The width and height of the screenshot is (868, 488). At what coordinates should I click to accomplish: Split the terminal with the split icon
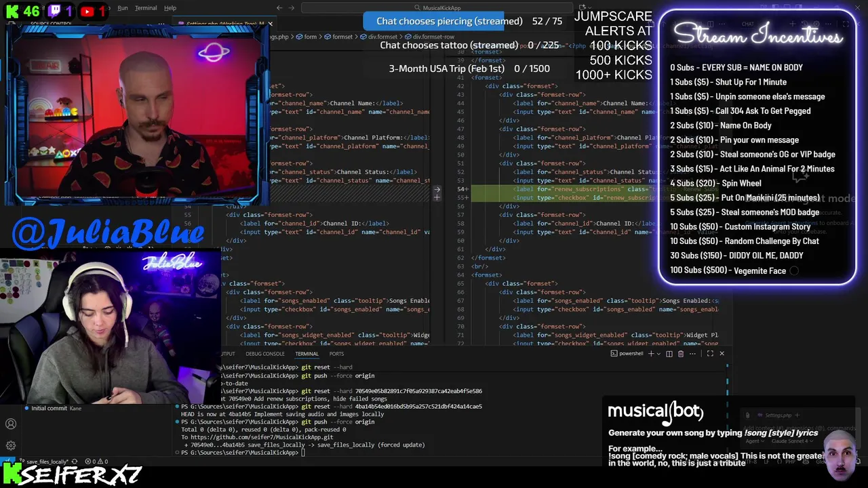[x=669, y=354]
